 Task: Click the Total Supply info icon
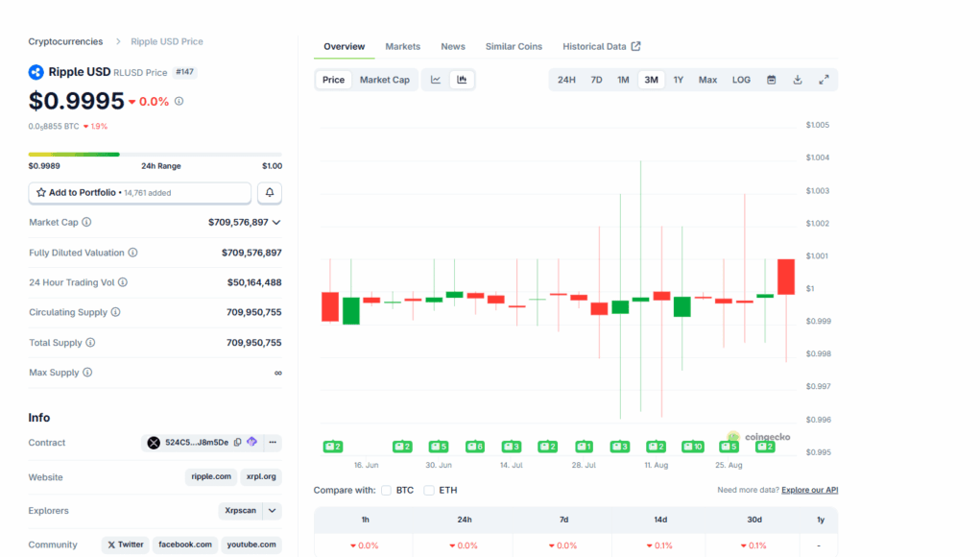(90, 343)
